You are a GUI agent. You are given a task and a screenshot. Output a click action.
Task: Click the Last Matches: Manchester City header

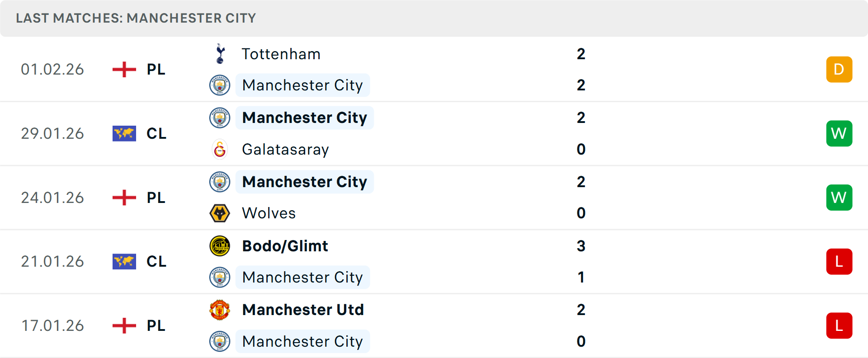136,18
